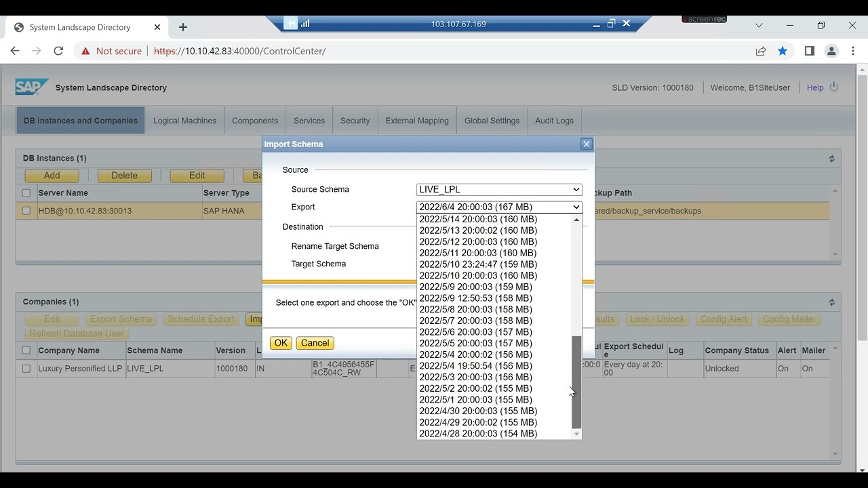Click OK in Import Schema dialog

coord(281,343)
